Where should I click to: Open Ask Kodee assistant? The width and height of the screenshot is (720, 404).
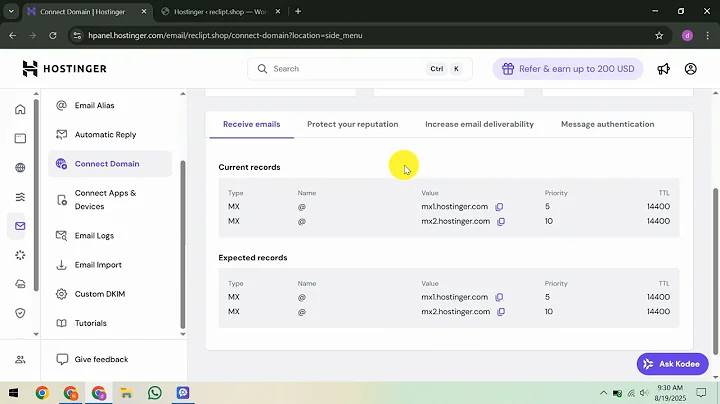click(x=672, y=364)
